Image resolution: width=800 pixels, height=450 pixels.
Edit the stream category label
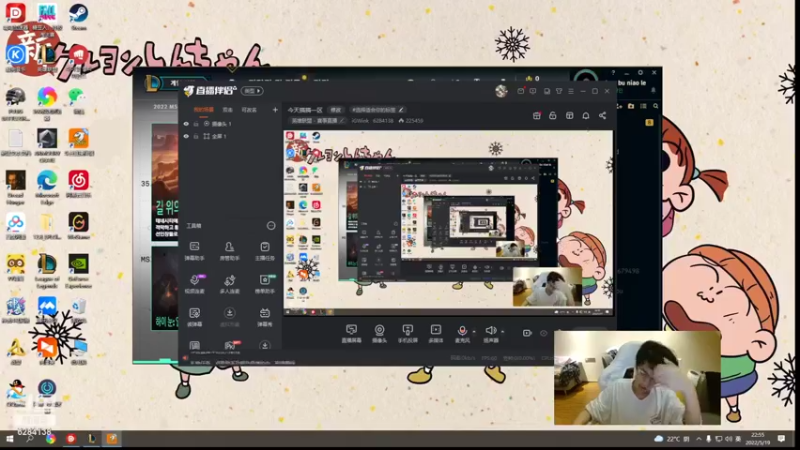(x=317, y=121)
